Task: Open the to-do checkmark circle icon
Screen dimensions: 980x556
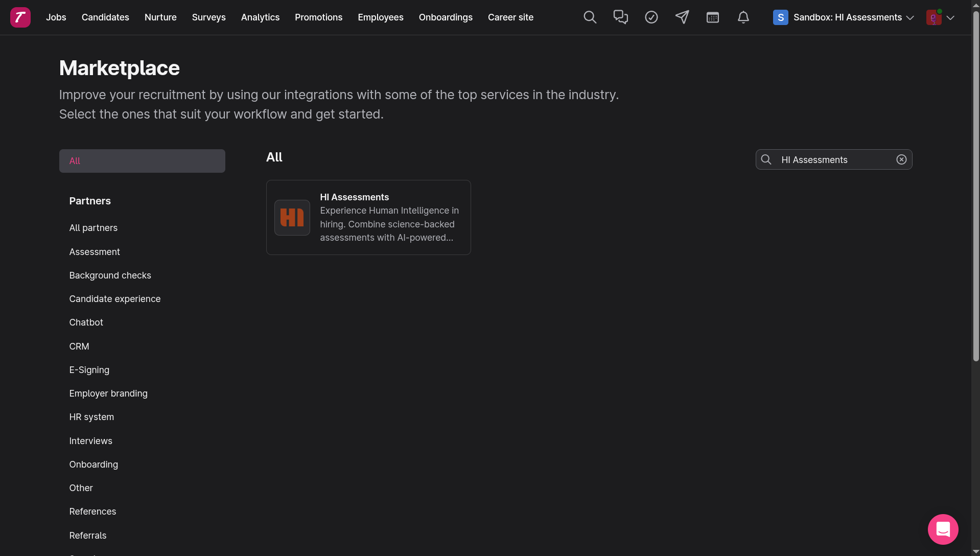Action: coord(651,17)
